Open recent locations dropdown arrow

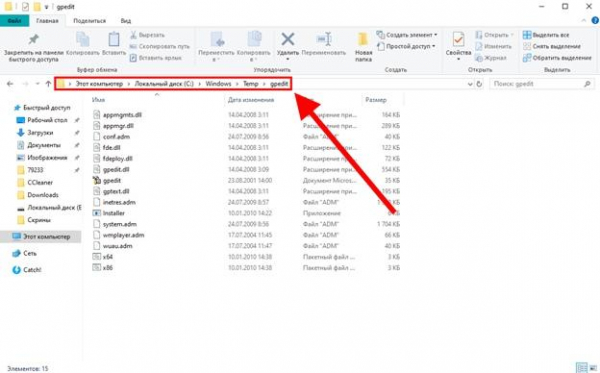click(x=37, y=84)
